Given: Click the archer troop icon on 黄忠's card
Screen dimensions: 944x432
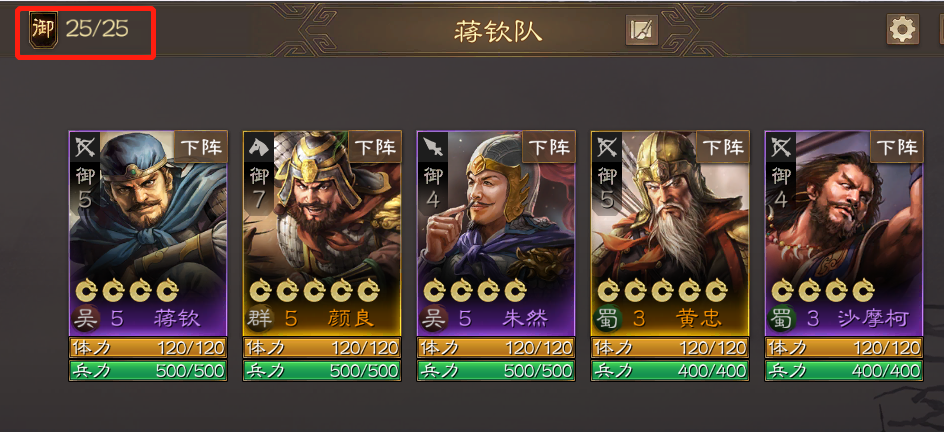Looking at the screenshot, I should coord(607,147).
